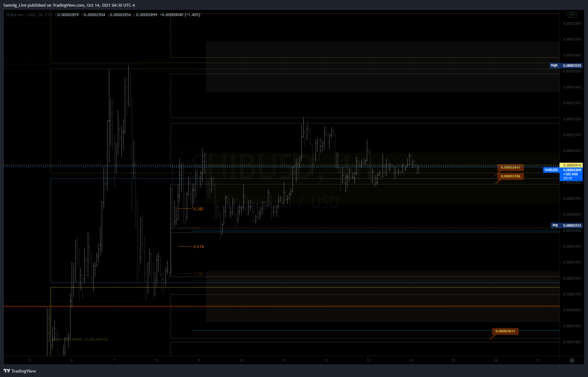Click the 0.618 Fibonacci level label
588x377 pixels.
198,246
